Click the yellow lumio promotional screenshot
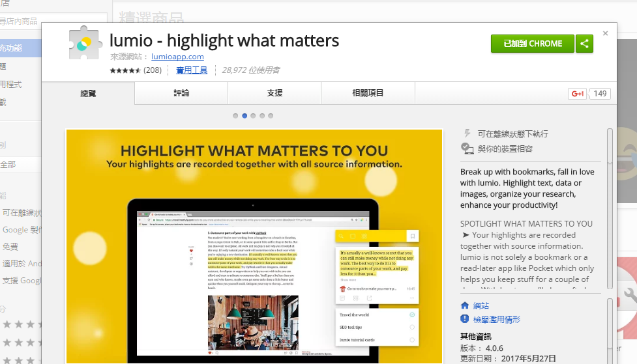637x364 pixels. 254,246
